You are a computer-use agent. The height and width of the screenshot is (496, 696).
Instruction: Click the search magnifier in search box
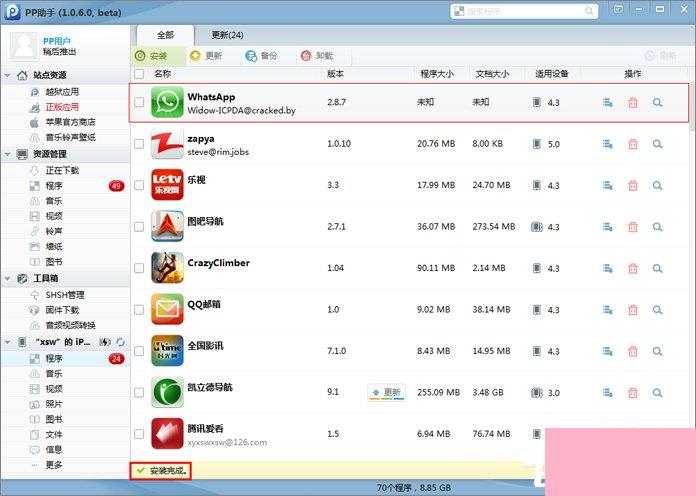pos(589,11)
